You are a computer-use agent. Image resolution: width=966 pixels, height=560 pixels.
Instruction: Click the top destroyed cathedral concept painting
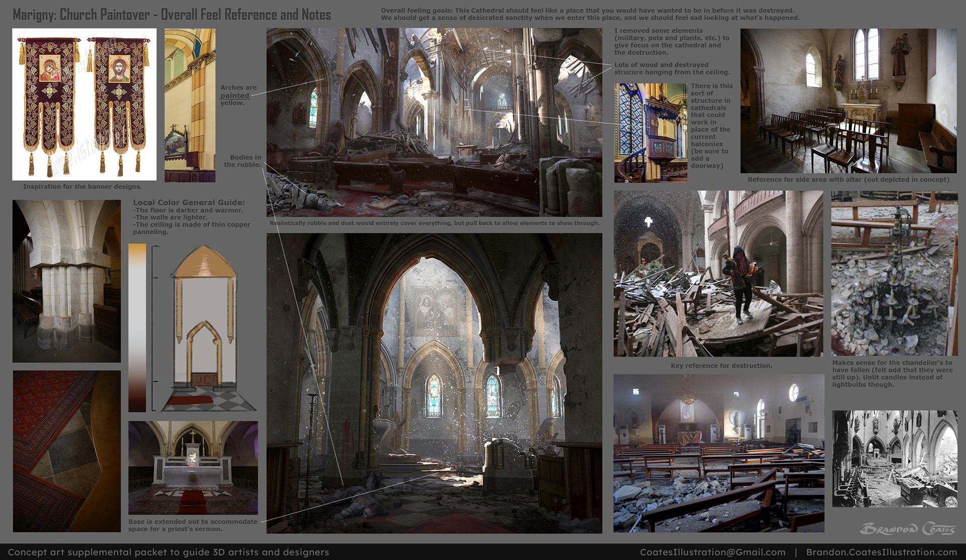tap(434, 122)
